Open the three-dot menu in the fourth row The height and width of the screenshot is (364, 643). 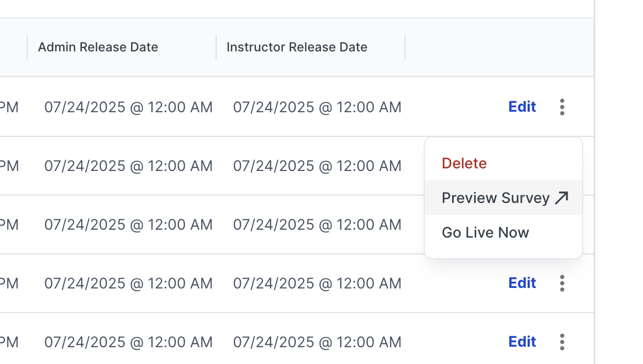click(x=562, y=283)
